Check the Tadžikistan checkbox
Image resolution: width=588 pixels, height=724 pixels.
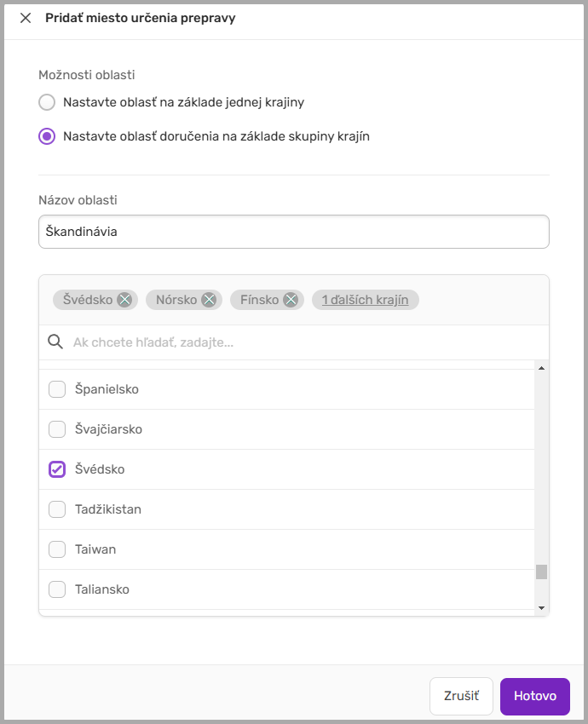(57, 509)
